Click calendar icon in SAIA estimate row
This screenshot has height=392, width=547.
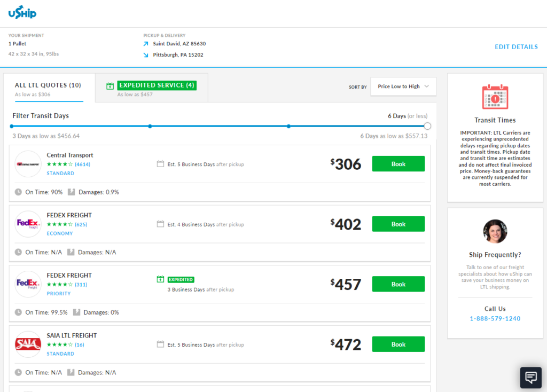[x=160, y=344]
